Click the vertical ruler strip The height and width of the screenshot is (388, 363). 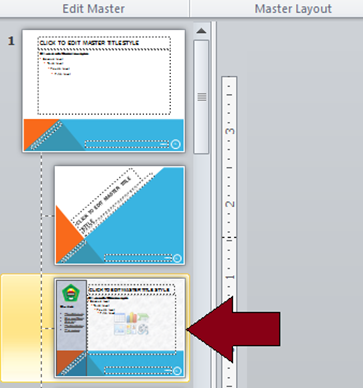coord(229,232)
